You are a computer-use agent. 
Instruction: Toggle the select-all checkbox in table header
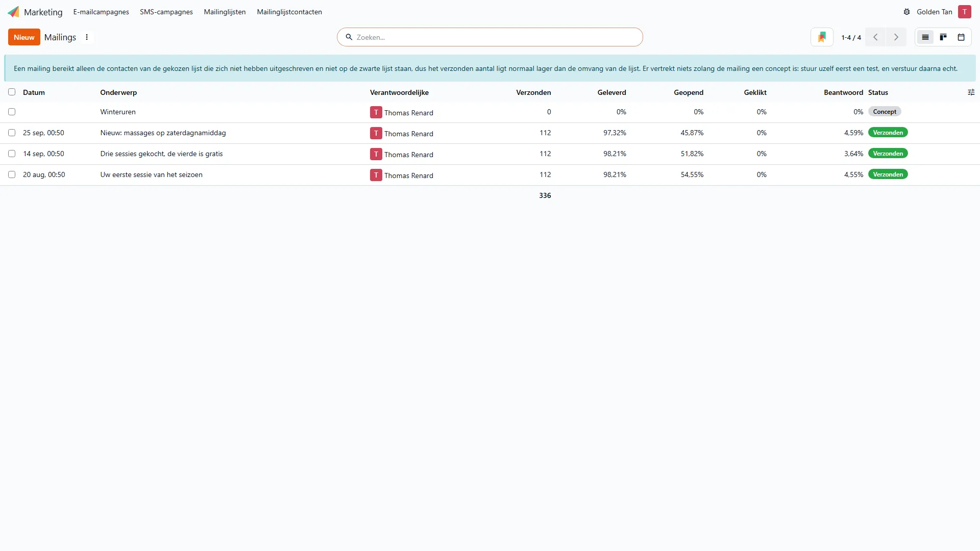tap(12, 92)
